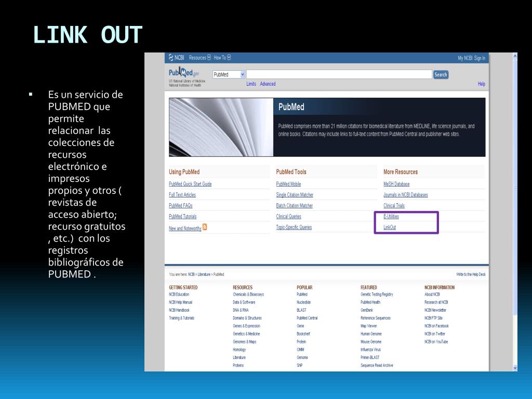Click the browser scrollbar down arrow

(515, 368)
